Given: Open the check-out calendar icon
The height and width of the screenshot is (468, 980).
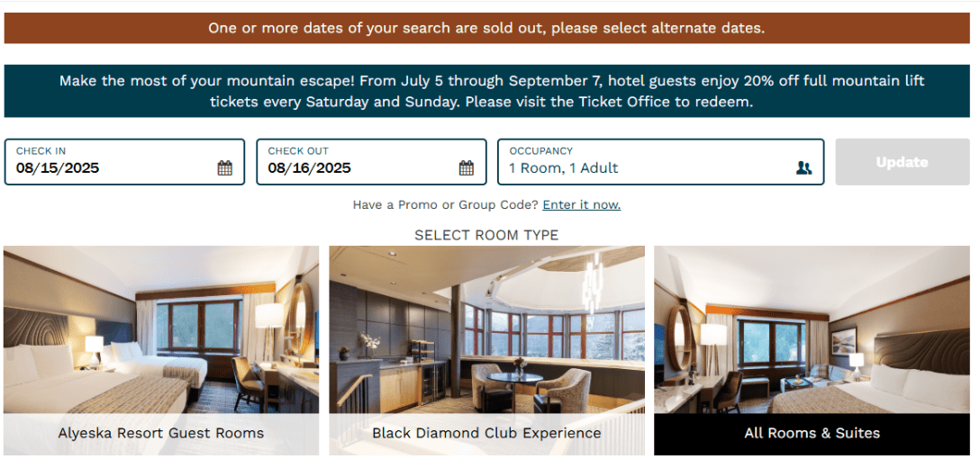Looking at the screenshot, I should coord(467,167).
